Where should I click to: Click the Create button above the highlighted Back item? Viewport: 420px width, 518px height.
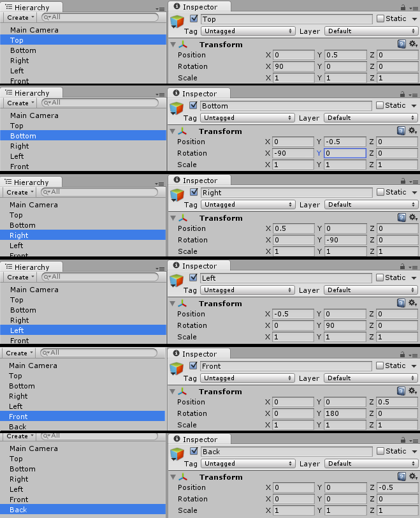pos(18,436)
